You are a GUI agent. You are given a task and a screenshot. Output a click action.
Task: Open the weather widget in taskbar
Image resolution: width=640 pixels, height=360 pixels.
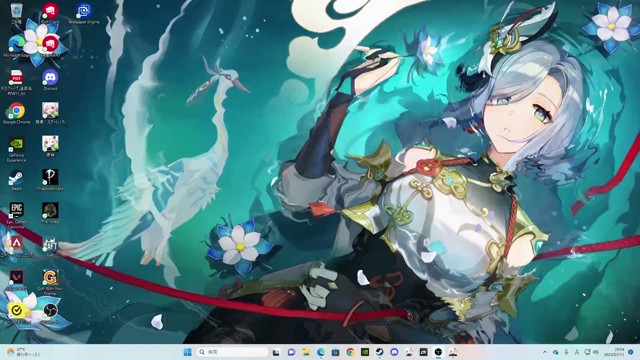(x=24, y=352)
